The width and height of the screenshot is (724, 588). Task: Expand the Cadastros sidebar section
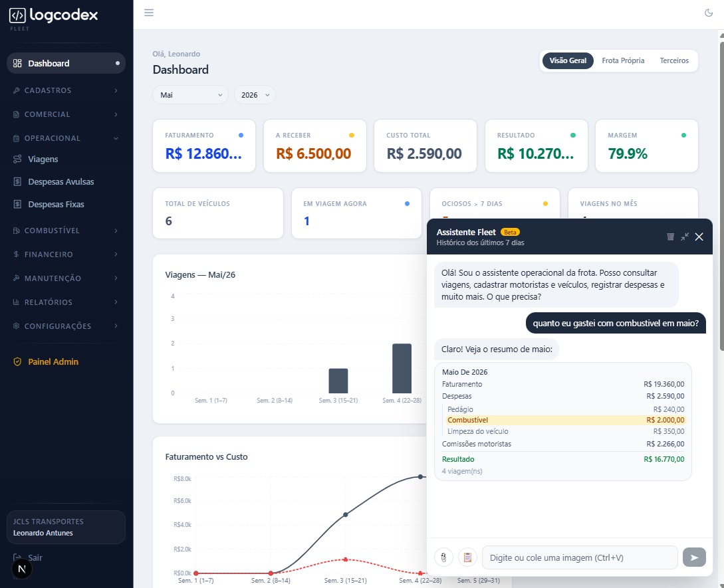click(66, 90)
